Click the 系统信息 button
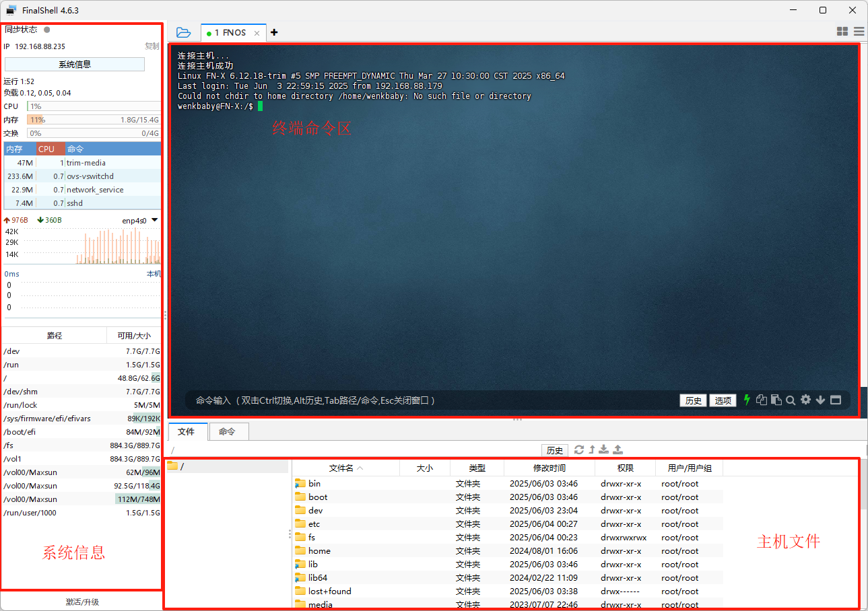The width and height of the screenshot is (868, 611). point(75,65)
